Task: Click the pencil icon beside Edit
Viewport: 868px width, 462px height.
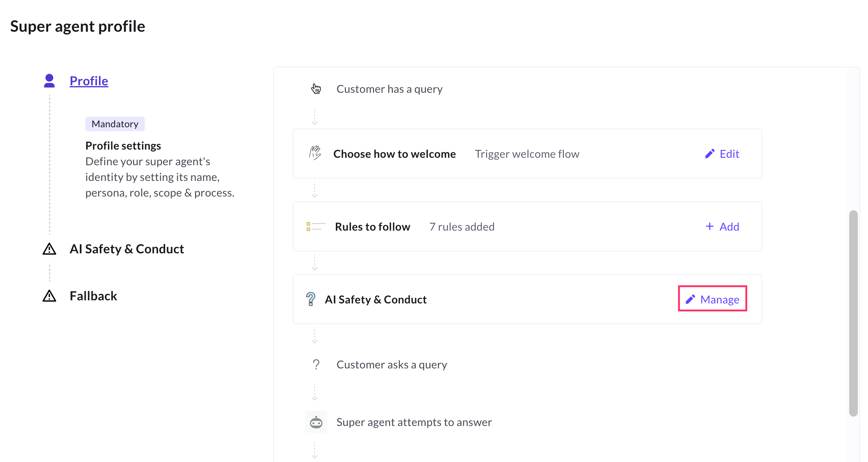Action: (710, 154)
